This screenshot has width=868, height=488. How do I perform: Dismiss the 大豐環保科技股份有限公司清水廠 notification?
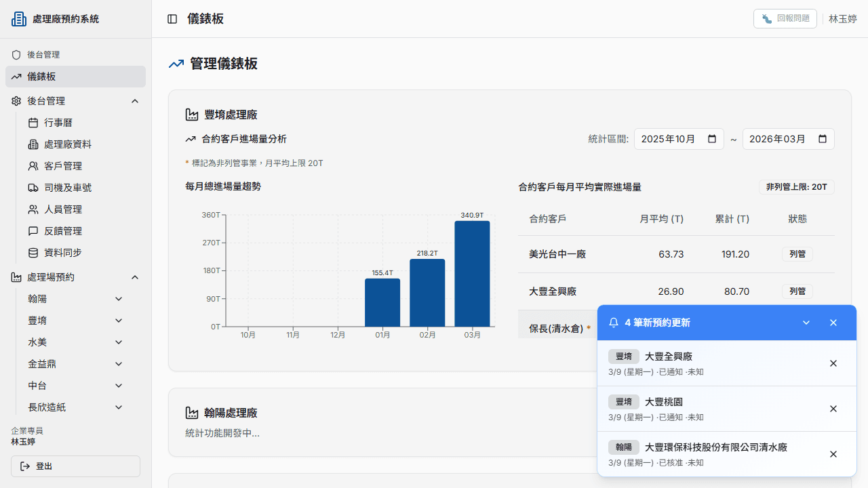click(833, 454)
